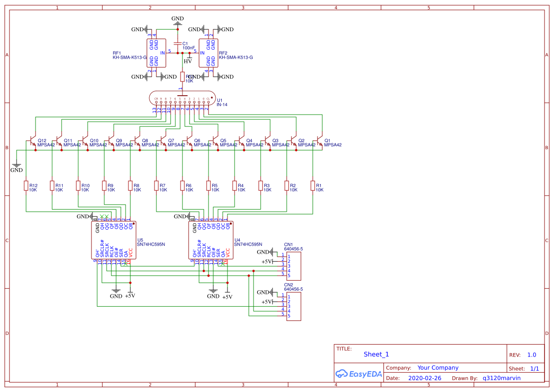Select connector CN1 body
This screenshot has width=554, height=392.
click(293, 266)
